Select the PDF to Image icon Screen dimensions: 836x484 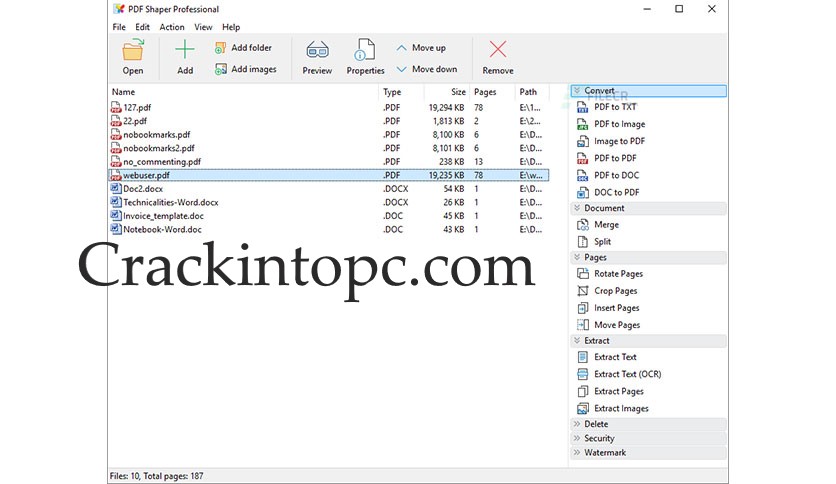(582, 124)
